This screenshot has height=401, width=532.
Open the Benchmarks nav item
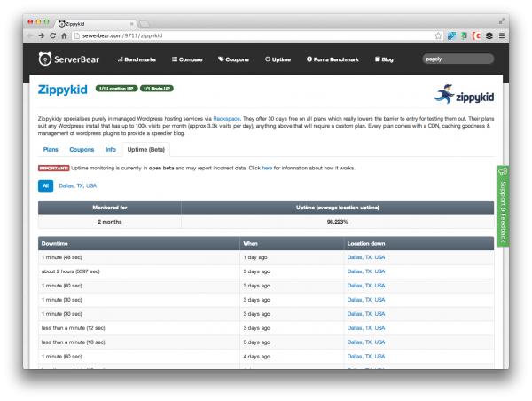tap(137, 59)
